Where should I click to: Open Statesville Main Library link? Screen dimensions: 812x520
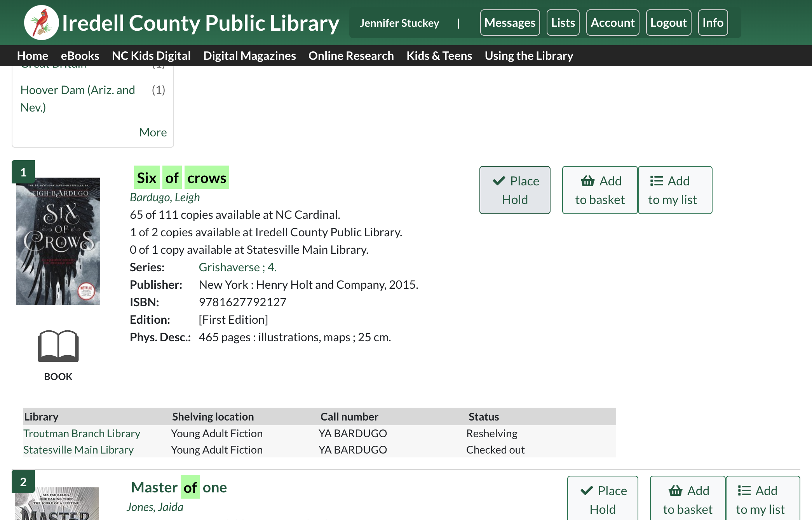(78, 450)
